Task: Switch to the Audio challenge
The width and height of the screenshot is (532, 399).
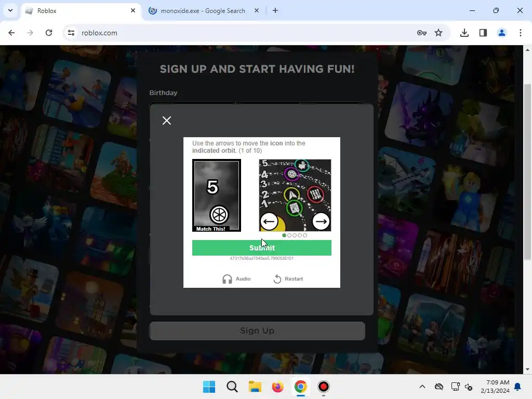Action: (236, 279)
